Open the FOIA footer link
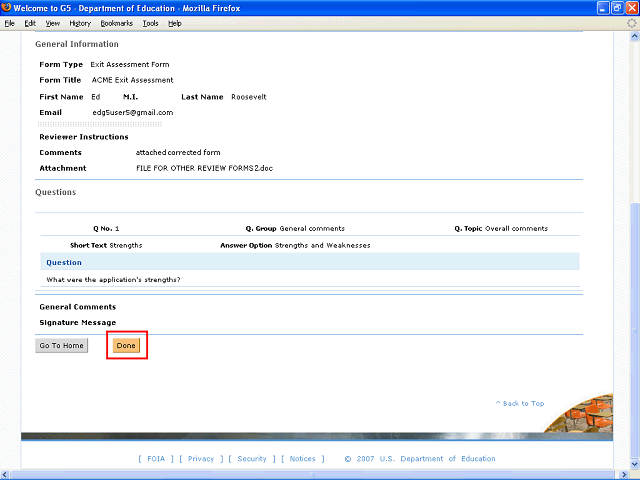Viewport: 640px width, 480px height. coord(156,459)
